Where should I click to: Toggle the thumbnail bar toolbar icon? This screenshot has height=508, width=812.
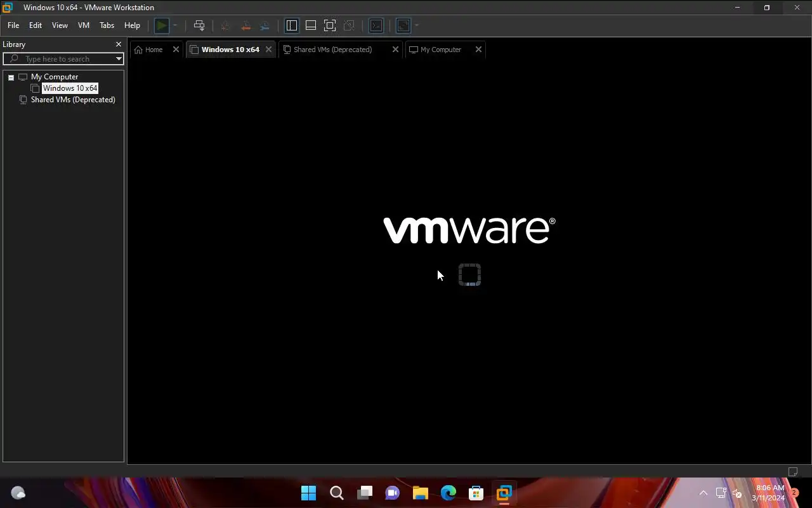[x=311, y=25]
